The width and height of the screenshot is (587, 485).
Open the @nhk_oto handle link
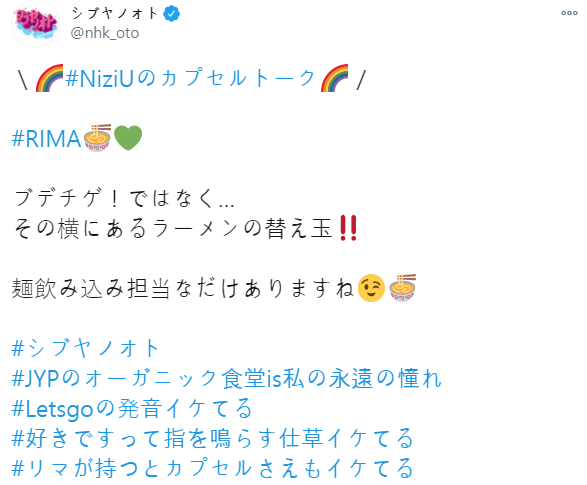point(105,33)
